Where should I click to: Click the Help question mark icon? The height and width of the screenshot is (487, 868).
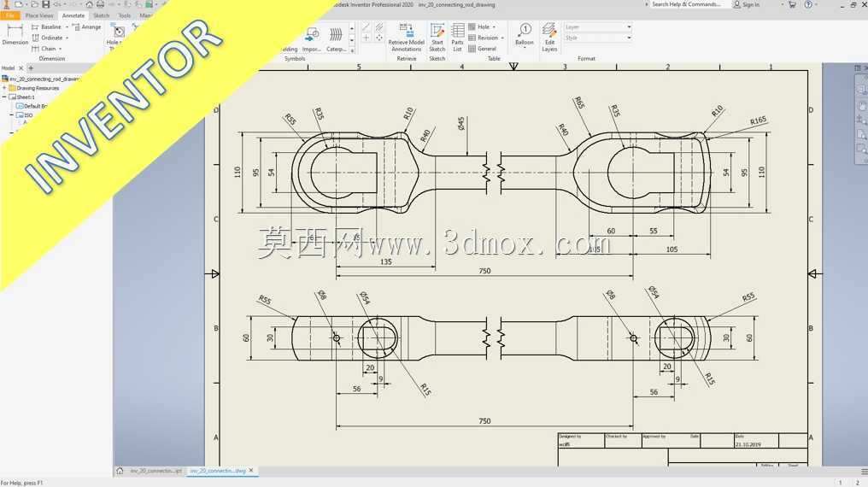(x=808, y=4)
